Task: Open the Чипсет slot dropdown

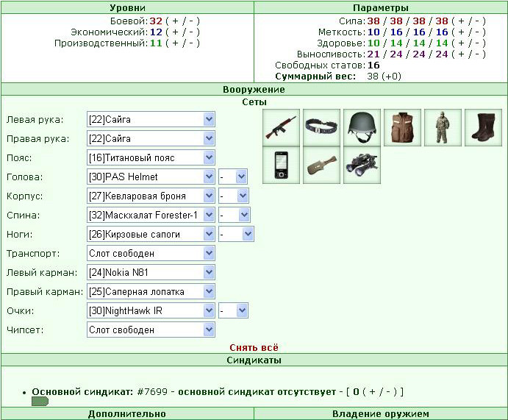Action: coord(151,330)
